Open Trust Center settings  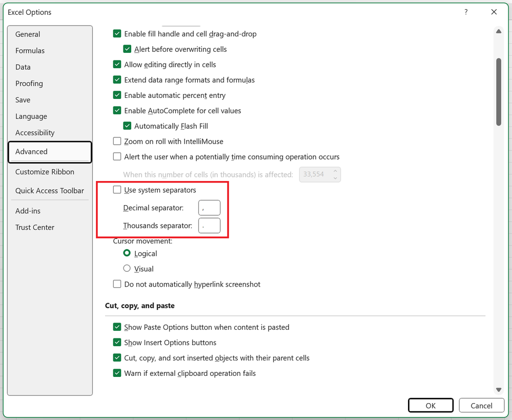[50, 228]
